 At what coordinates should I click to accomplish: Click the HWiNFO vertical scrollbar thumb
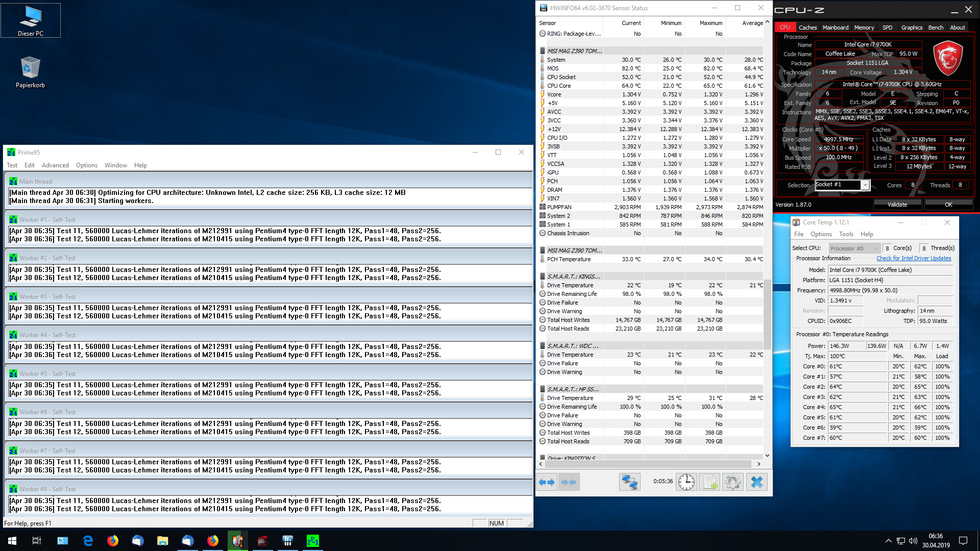pyautogui.click(x=767, y=313)
